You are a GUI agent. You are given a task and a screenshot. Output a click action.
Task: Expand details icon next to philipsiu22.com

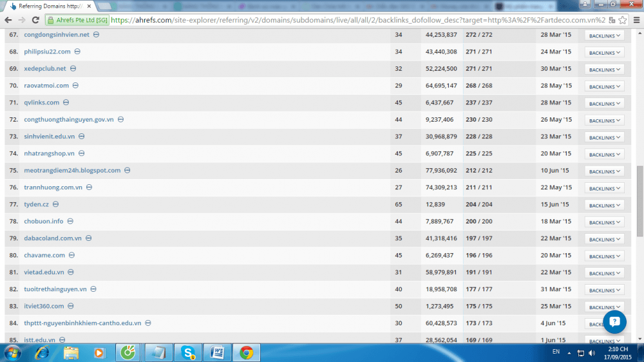[77, 52]
